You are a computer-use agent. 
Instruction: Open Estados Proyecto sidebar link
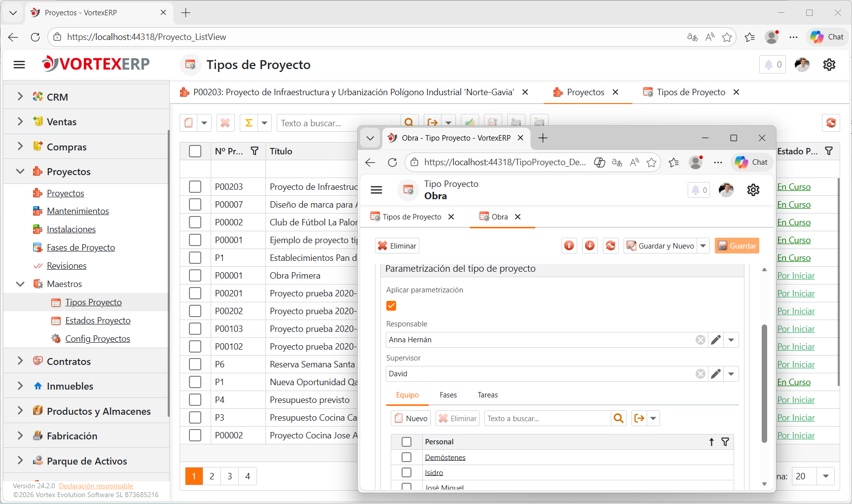click(98, 321)
